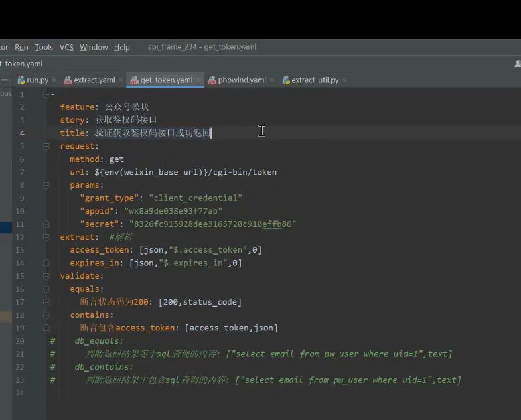Collapse the params block fold marker
Screen dimensions: 521x420
46,185
